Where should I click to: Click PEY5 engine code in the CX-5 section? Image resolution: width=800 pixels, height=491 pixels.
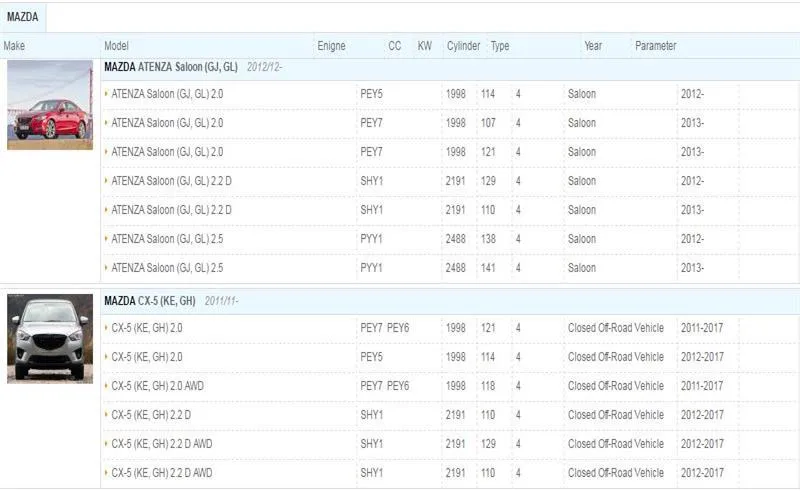click(x=371, y=357)
